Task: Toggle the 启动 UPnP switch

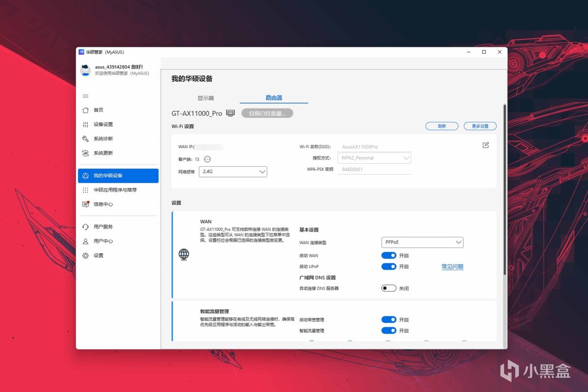Action: point(389,267)
